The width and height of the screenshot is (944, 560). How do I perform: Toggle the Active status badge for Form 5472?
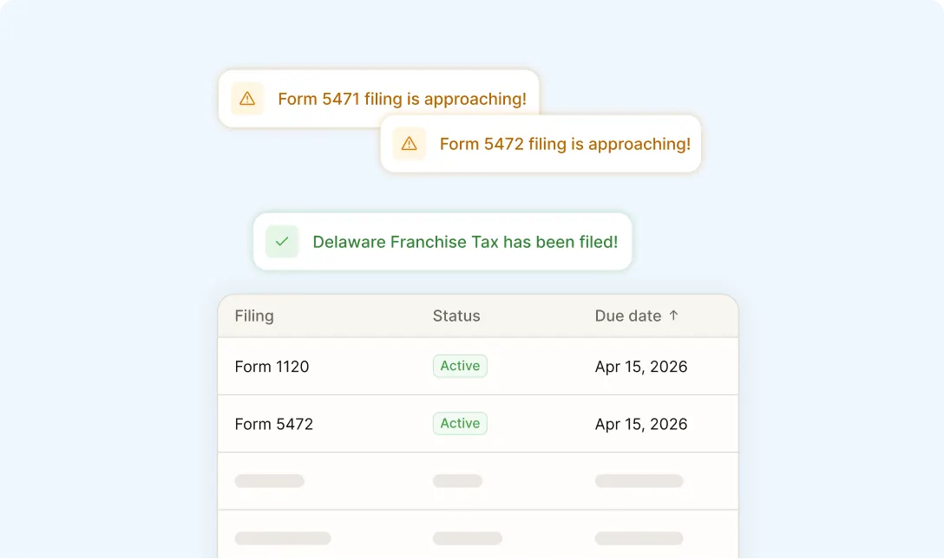[460, 423]
